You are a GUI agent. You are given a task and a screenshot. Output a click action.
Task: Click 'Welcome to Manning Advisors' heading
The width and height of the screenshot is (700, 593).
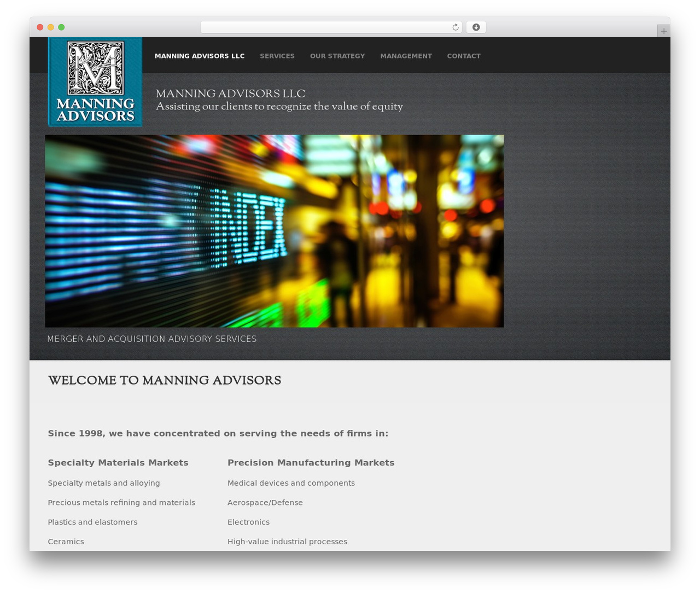coord(165,381)
